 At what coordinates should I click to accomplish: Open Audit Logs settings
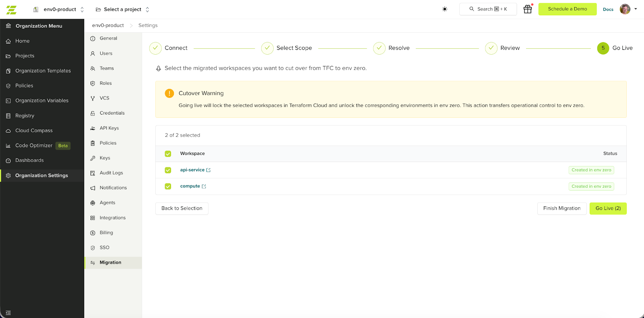(113, 173)
